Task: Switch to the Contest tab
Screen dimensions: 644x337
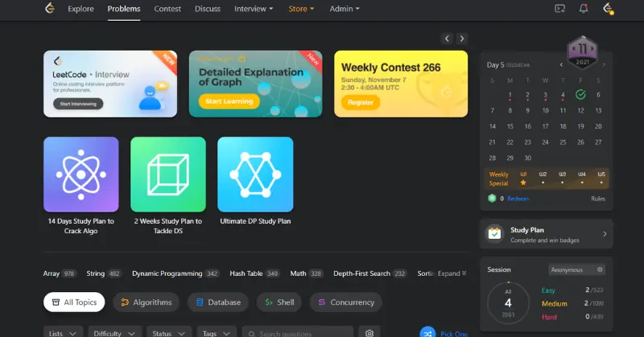Action: coord(167,9)
